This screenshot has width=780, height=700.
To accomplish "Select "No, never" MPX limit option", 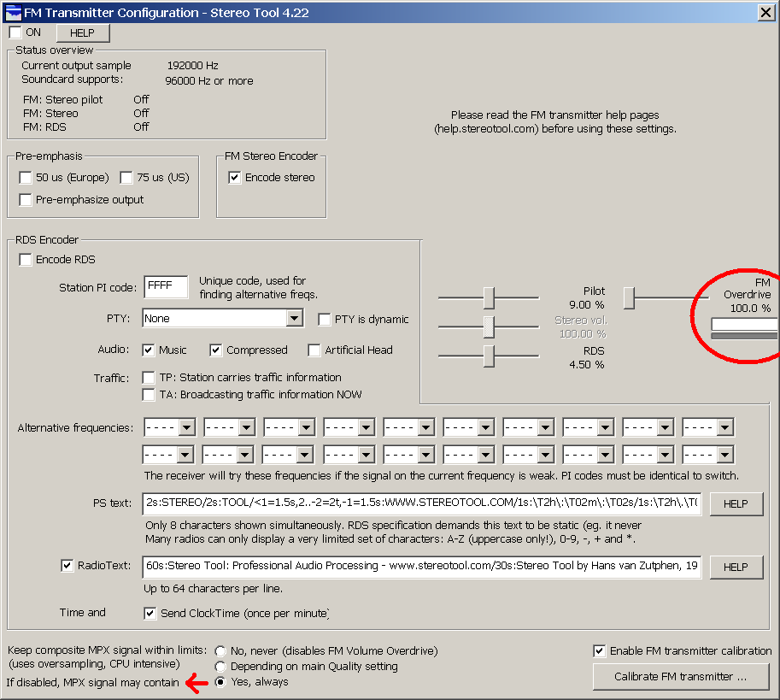I will pyautogui.click(x=220, y=651).
